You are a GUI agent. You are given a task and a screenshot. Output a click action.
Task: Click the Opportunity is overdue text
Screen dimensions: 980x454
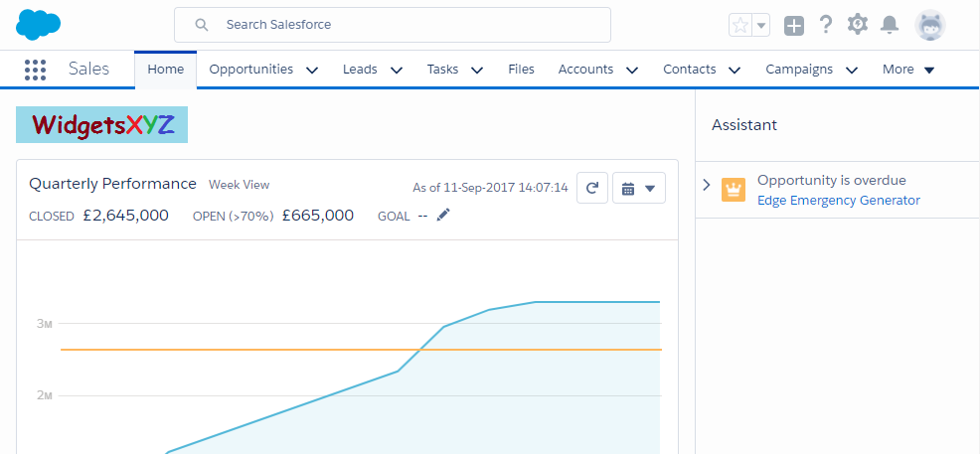tap(831, 181)
